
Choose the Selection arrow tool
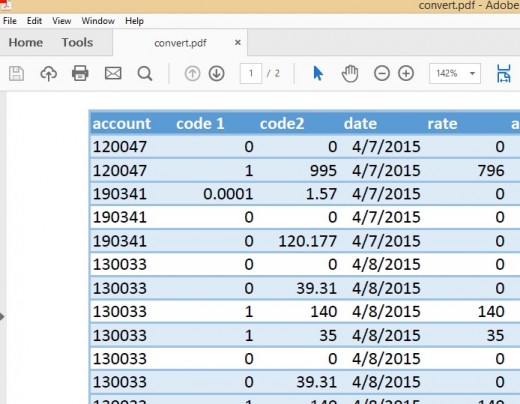(x=318, y=73)
